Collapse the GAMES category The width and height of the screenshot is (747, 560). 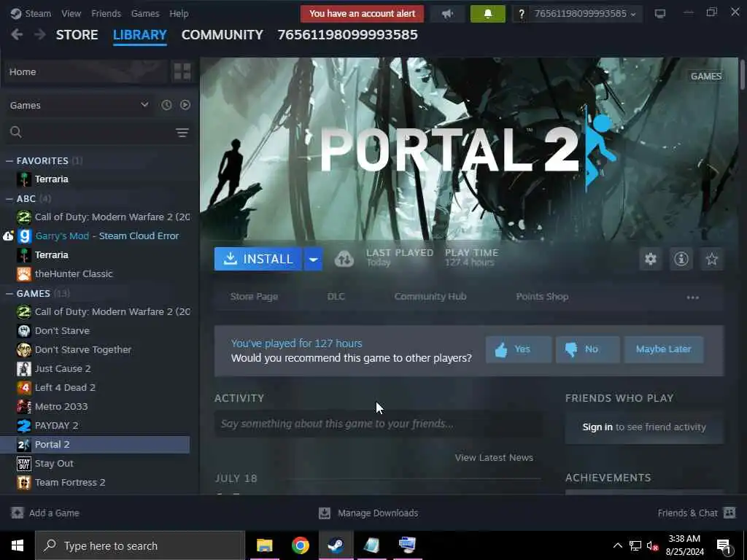click(x=9, y=293)
